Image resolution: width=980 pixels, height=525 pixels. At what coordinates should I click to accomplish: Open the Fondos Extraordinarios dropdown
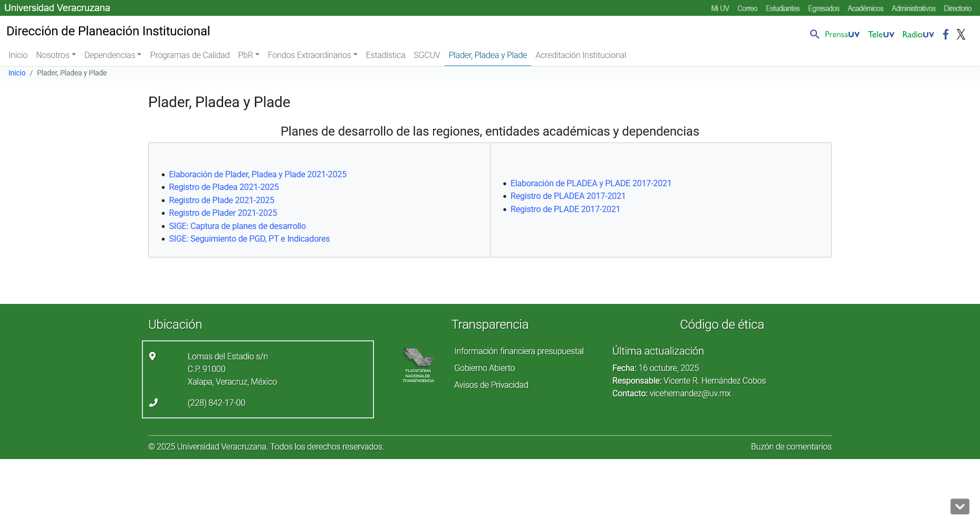[312, 55]
